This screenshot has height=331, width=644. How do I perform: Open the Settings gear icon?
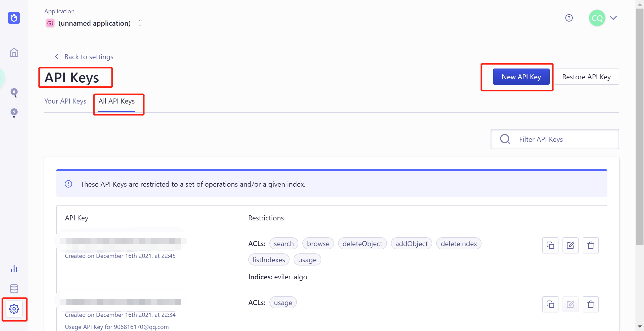(x=14, y=309)
